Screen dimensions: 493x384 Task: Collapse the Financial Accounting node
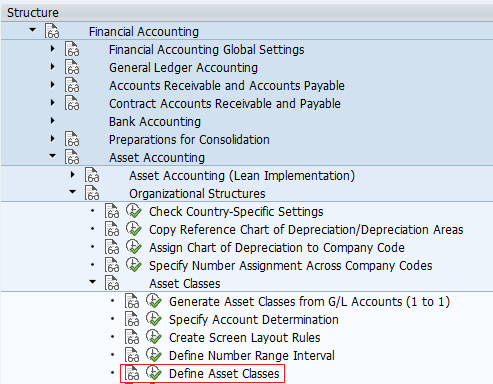[x=32, y=30]
